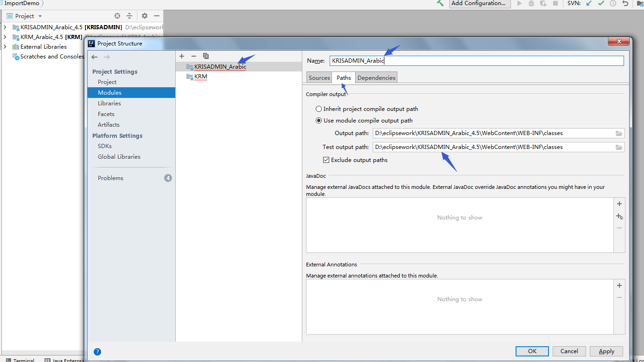Open the Project view dropdown arrow
The height and width of the screenshot is (362, 644).
(x=40, y=16)
